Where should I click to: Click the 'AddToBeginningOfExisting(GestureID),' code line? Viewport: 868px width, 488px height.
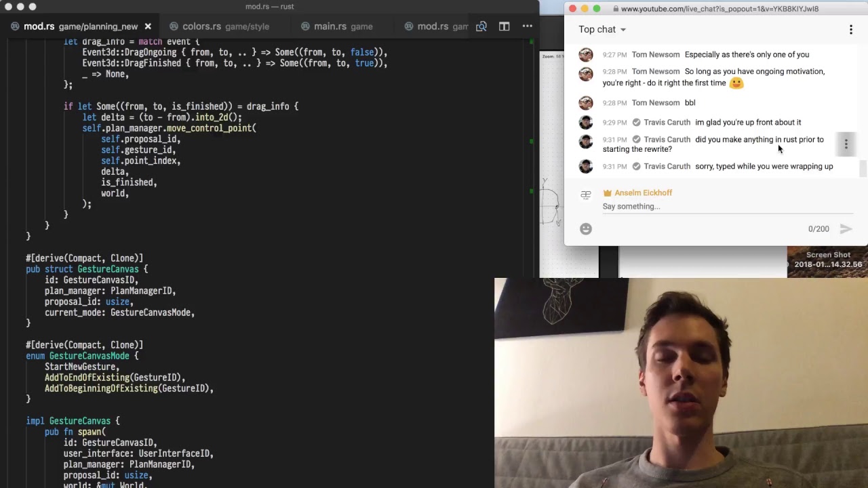pos(129,388)
